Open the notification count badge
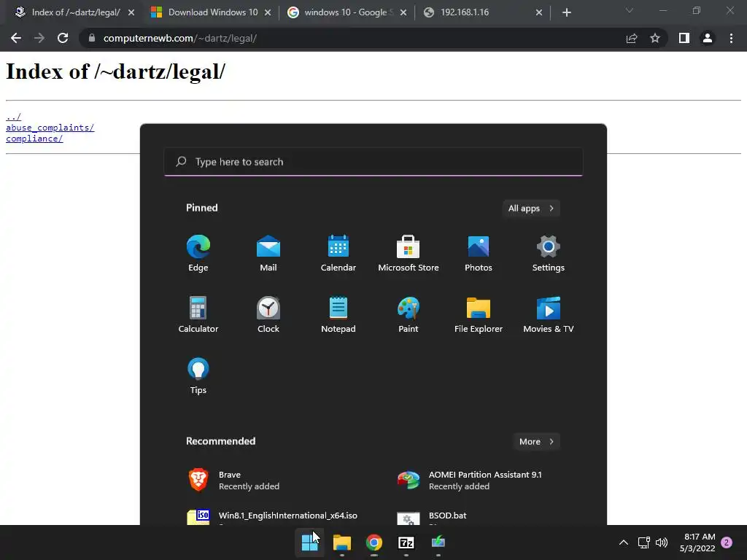Image resolution: width=747 pixels, height=560 pixels. [727, 542]
